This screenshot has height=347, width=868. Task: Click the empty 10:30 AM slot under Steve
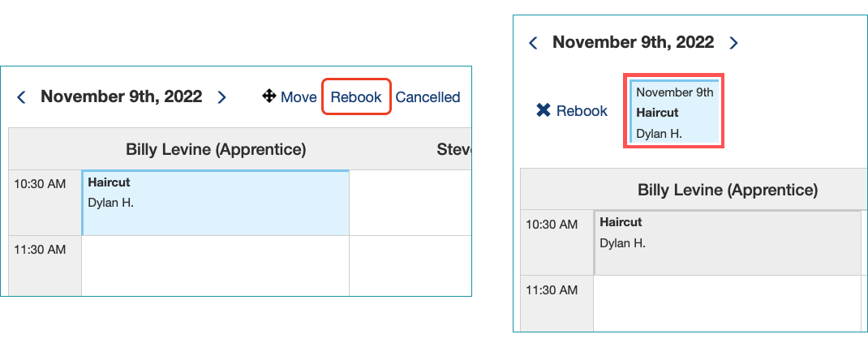(x=410, y=203)
